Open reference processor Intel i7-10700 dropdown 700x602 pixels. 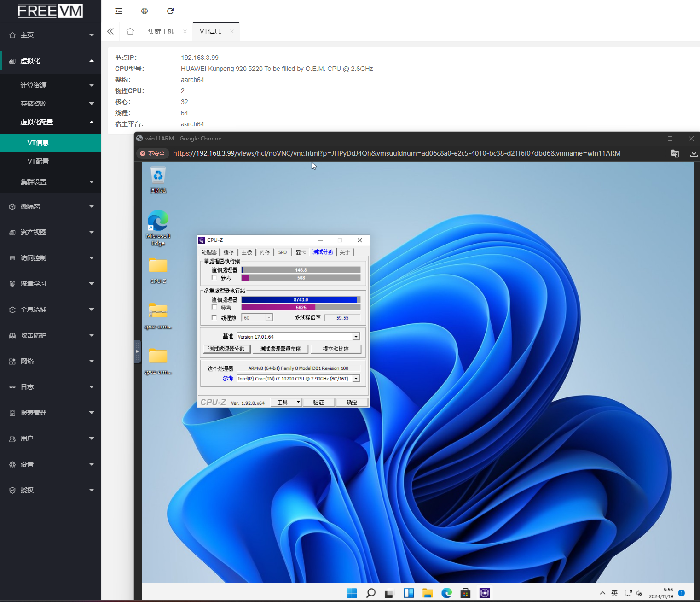click(x=356, y=379)
